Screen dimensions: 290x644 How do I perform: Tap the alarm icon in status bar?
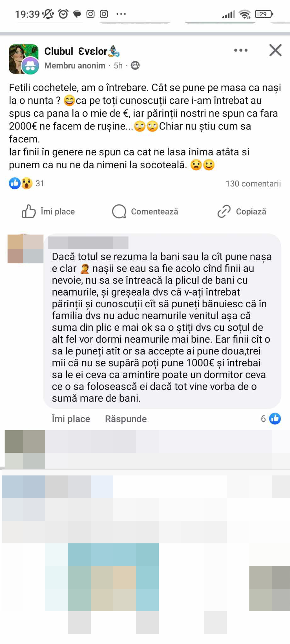[63, 14]
